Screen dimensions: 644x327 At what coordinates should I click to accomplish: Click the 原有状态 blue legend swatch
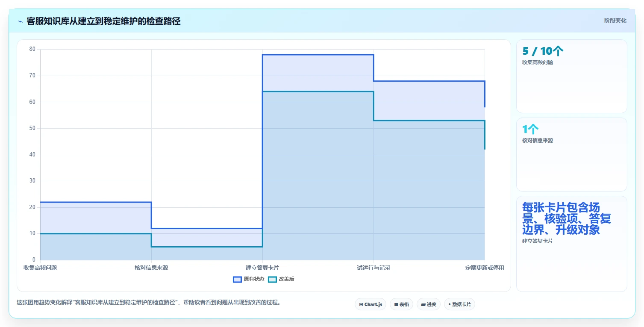[237, 279]
